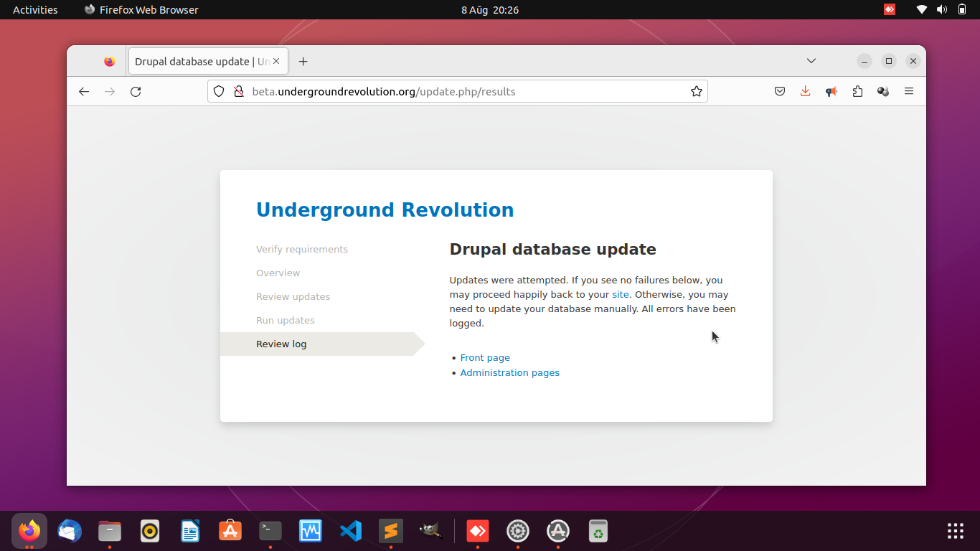Viewport: 980px width, 551px height.
Task: Open the Wi-Fi network status menu
Action: (x=922, y=10)
